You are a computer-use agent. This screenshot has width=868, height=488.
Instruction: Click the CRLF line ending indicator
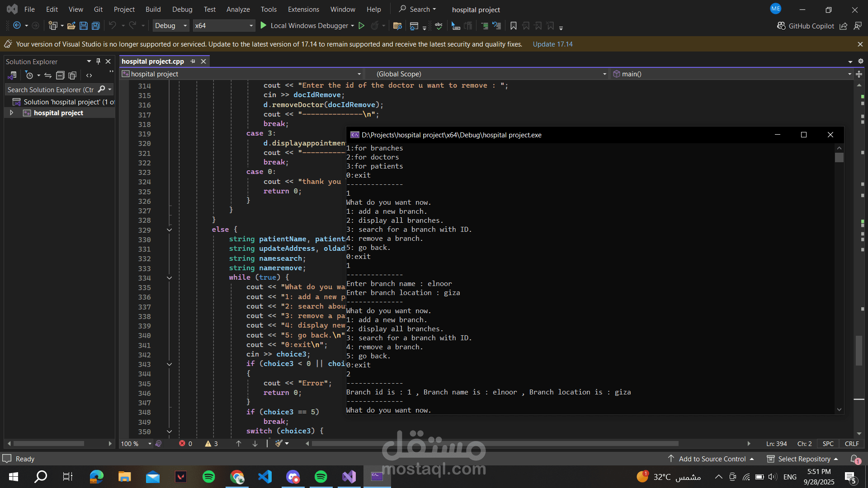point(852,444)
